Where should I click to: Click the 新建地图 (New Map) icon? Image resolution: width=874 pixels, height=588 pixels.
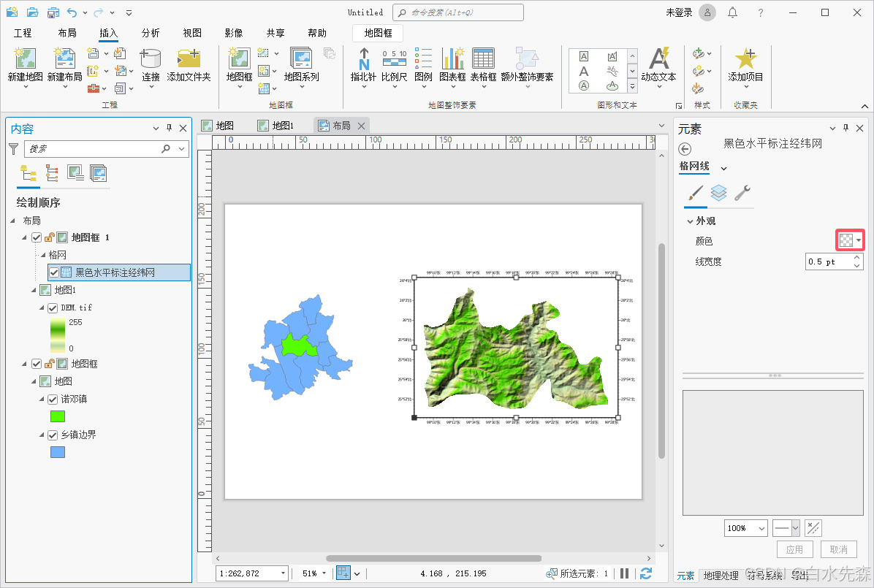(x=26, y=58)
